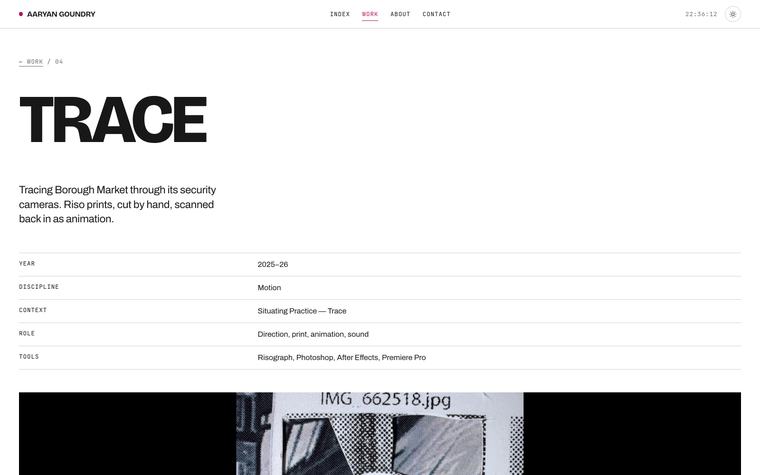Click the 'Motion' discipline value

[269, 287]
